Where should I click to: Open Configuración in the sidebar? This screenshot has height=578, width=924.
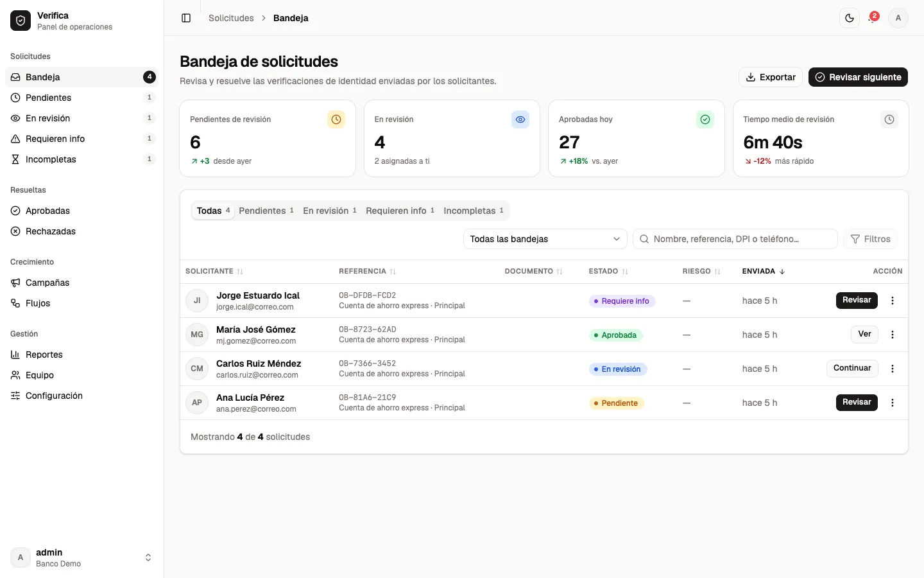tap(81, 396)
